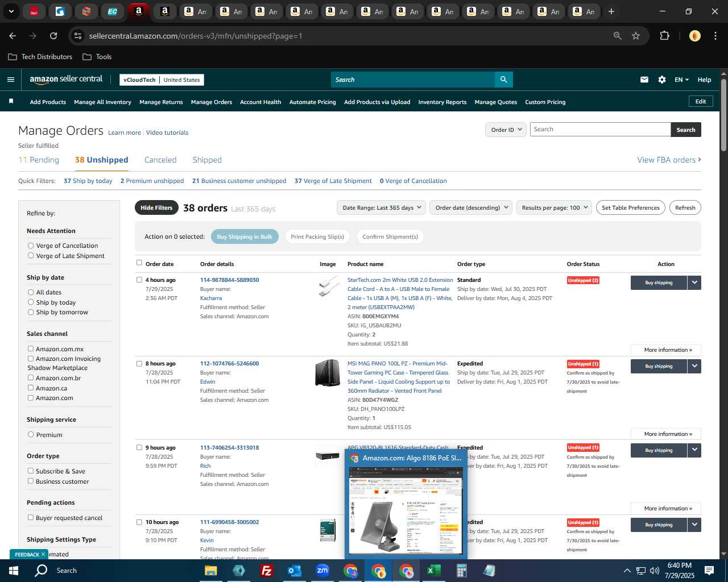Click Set Table Preferences button

[631, 207]
